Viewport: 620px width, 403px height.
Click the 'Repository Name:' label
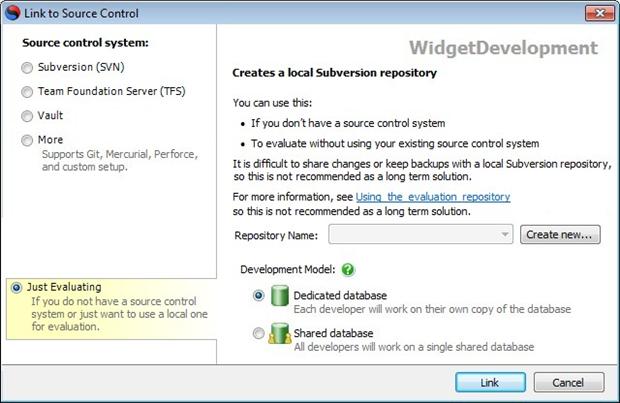(x=276, y=236)
